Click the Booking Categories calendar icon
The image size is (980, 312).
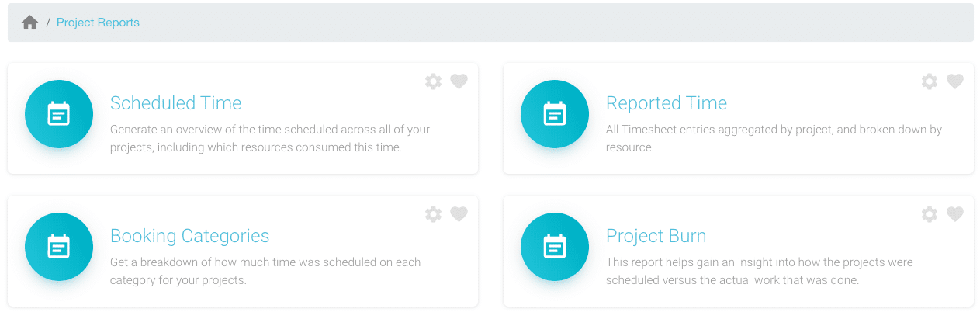click(59, 247)
